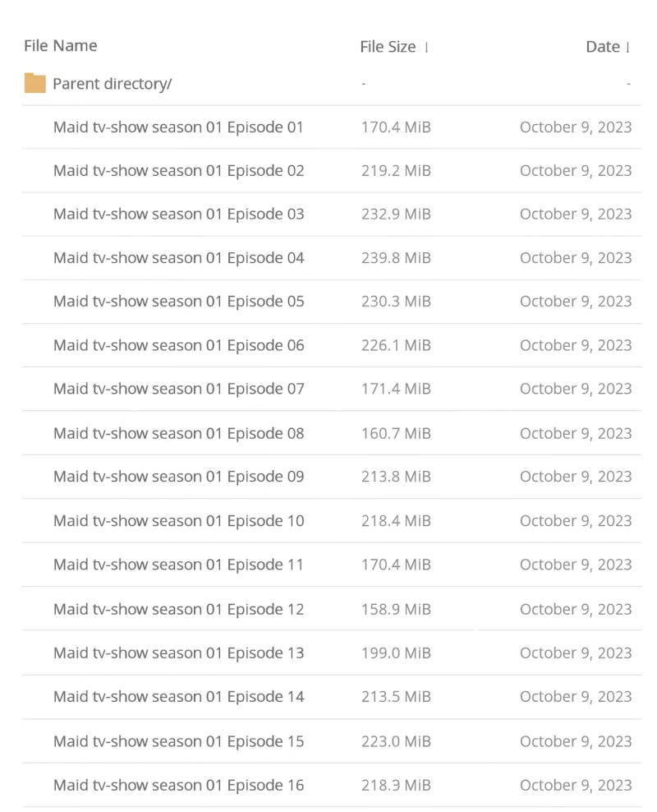Open Maid season 01 Episode 10 file
The width and height of the screenshot is (657, 812).
pos(178,521)
